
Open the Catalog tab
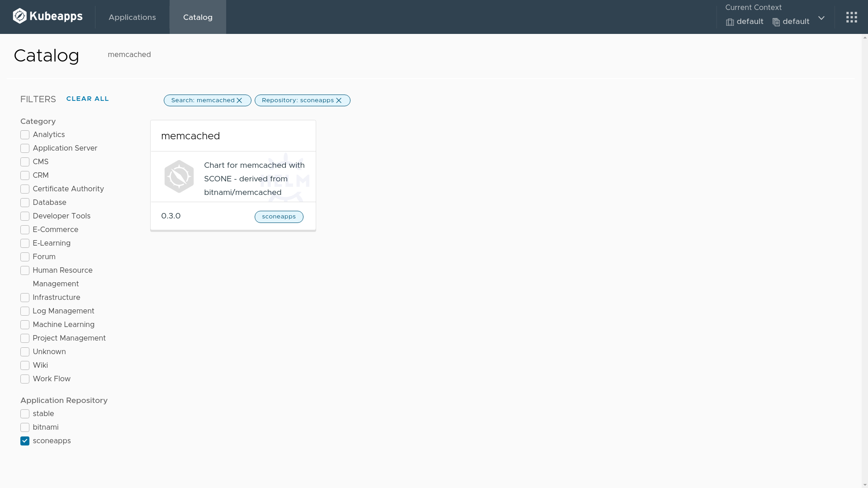click(198, 17)
